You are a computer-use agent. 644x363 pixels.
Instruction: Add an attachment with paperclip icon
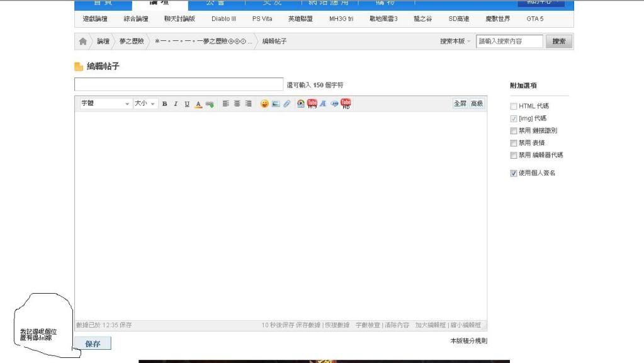pos(287,104)
